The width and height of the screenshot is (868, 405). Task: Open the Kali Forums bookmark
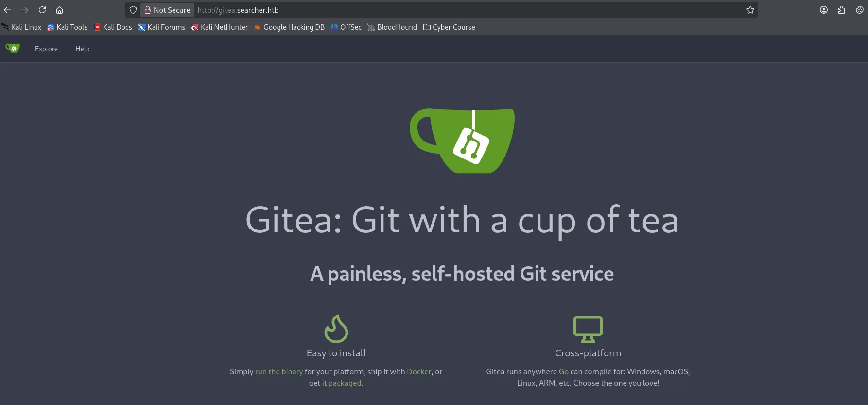[x=162, y=27]
